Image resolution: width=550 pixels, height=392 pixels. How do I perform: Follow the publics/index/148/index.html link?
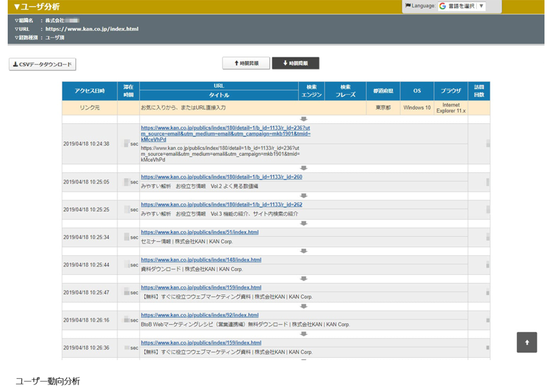(201, 260)
